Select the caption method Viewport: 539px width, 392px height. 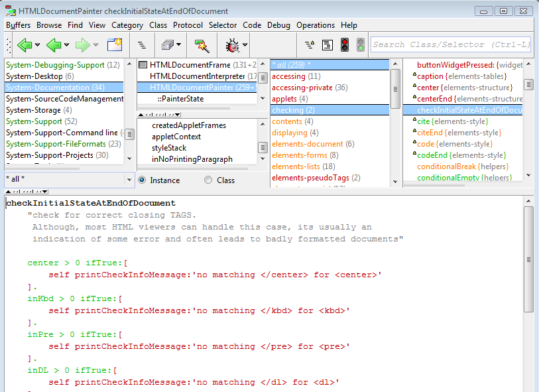point(463,76)
